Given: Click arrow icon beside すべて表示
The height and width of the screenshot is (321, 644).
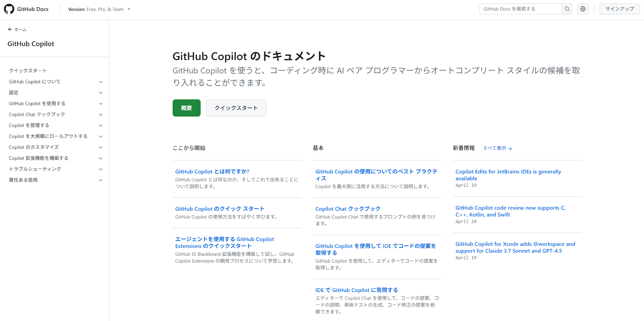Looking at the screenshot, I should [510, 149].
